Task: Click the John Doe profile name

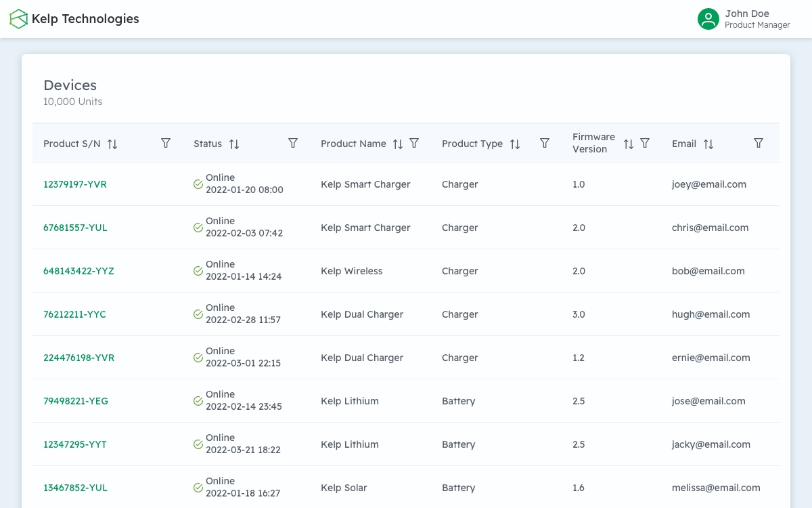Action: [x=747, y=14]
